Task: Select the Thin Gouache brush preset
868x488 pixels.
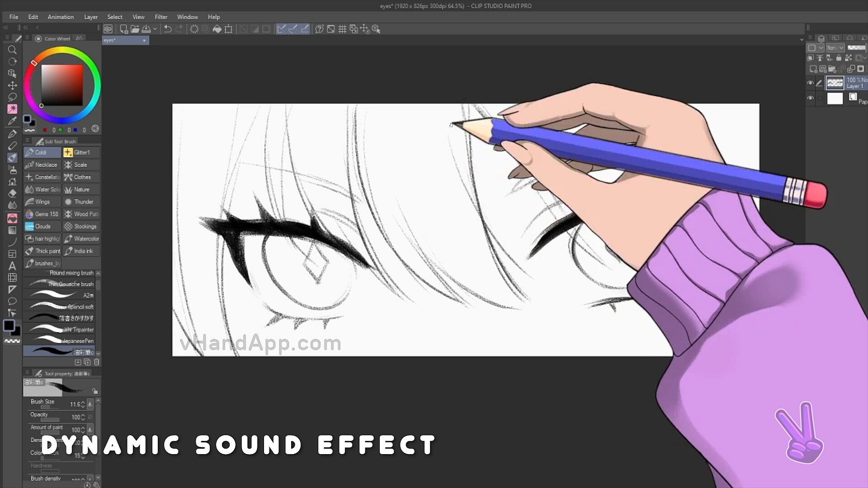Action: [60, 284]
